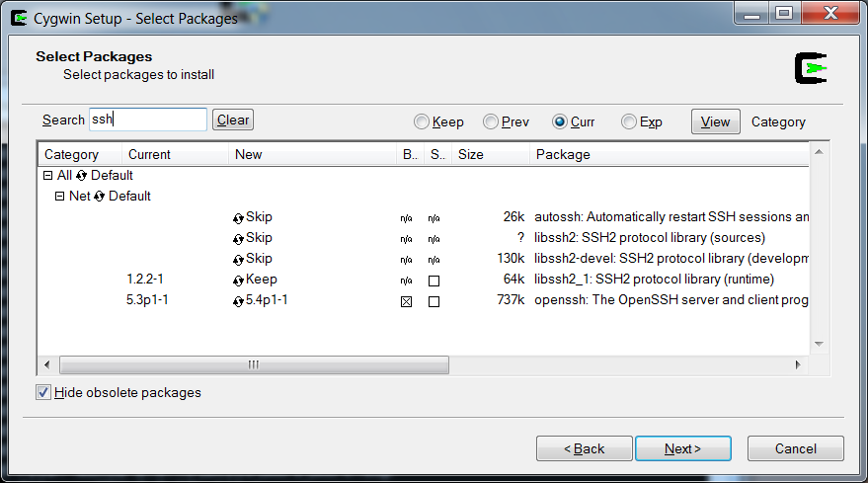Click the Cygwin logo in the header

[x=811, y=67]
